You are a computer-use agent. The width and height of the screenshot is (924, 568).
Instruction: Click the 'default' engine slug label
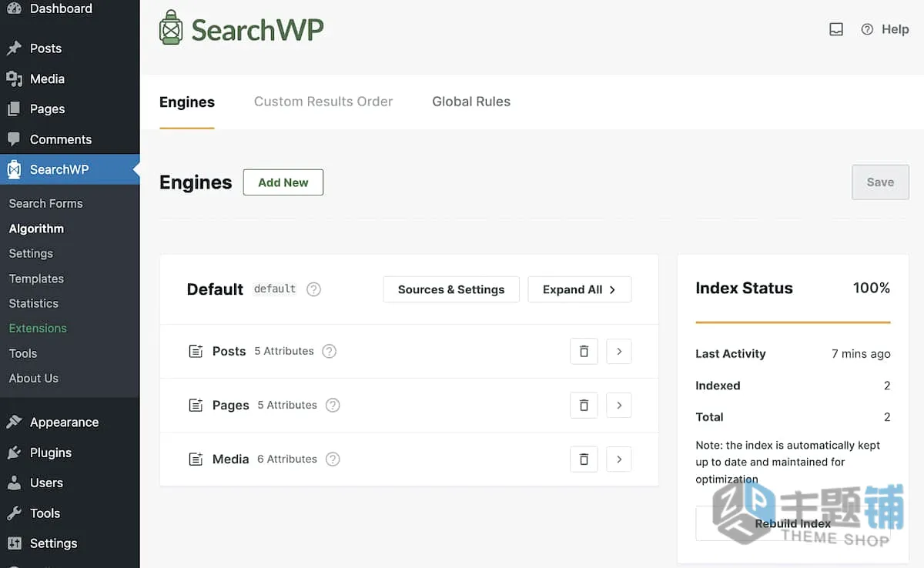tap(275, 289)
